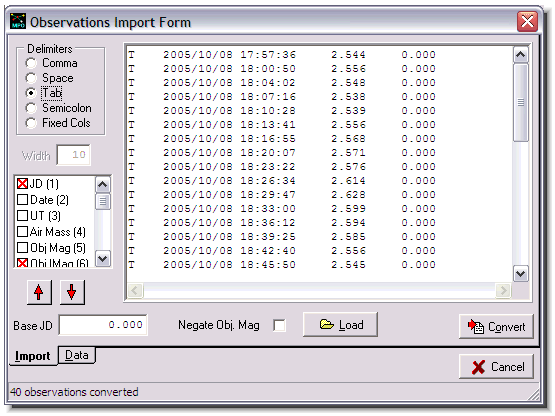Click the red down arrow move button
Screen dimensions: 555x416
point(72,292)
